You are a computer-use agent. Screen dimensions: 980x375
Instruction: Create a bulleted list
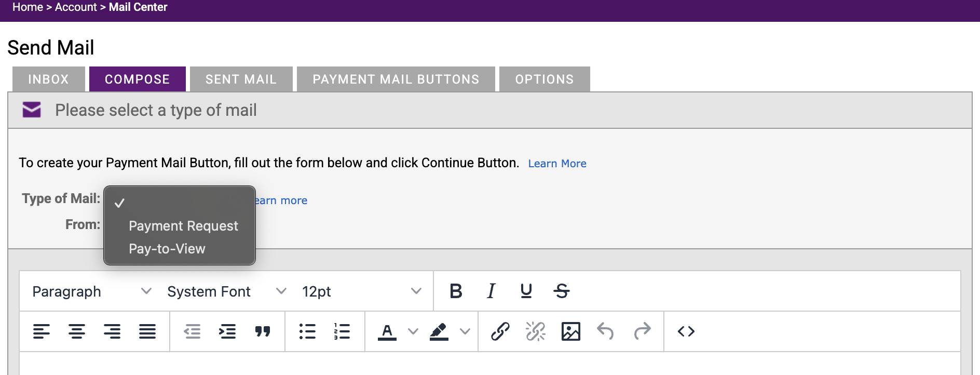(307, 331)
